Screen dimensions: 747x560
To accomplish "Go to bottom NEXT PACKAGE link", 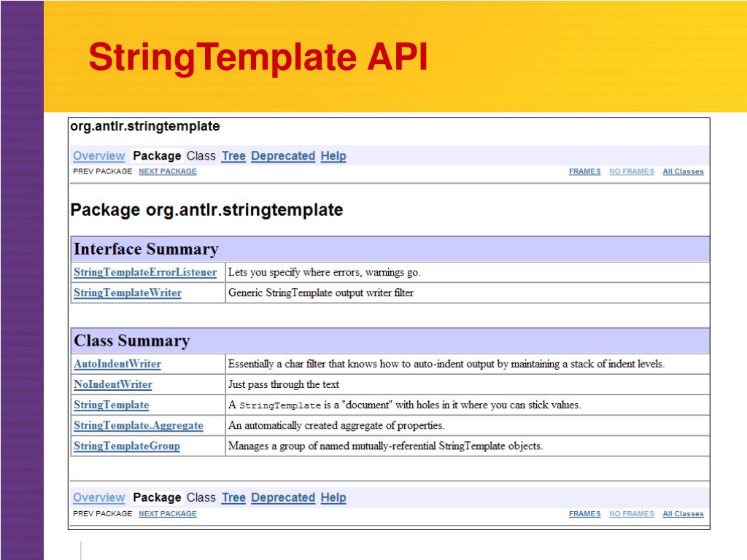I will [168, 514].
